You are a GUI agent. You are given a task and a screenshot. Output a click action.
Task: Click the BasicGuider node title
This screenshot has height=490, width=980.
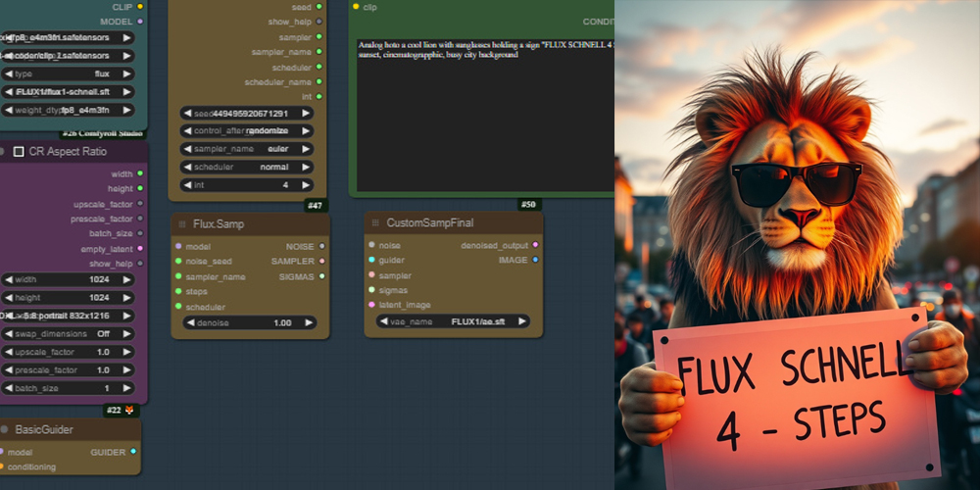[44, 429]
